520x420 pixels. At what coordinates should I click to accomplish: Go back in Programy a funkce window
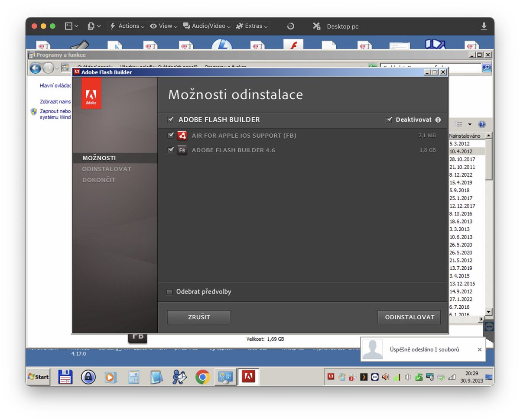(36, 68)
